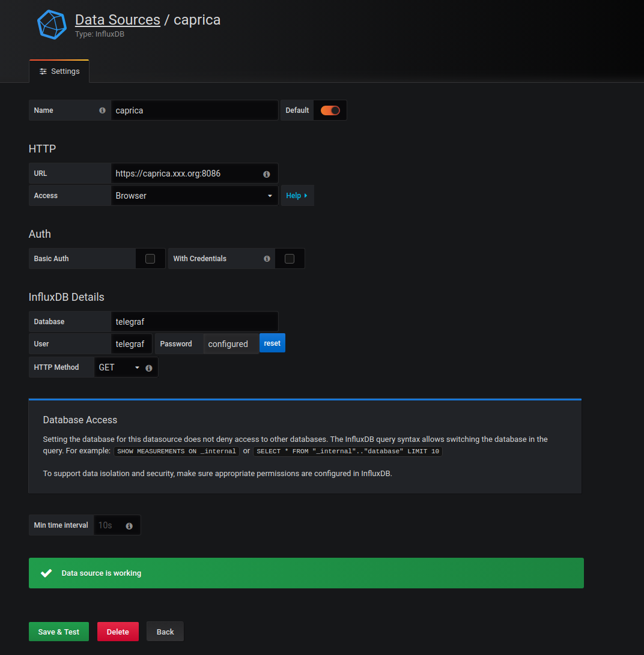Open the Access dropdown showing Browser
The height and width of the screenshot is (655, 644).
click(194, 196)
